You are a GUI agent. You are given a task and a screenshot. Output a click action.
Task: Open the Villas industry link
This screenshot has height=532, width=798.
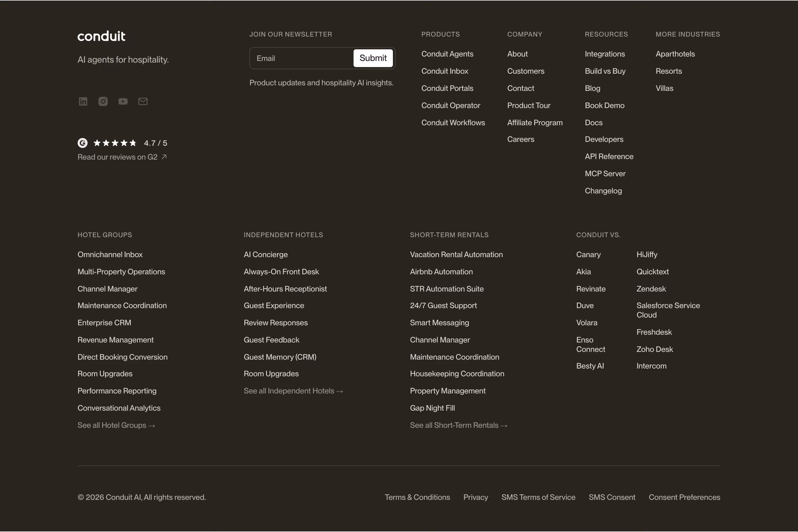click(664, 89)
